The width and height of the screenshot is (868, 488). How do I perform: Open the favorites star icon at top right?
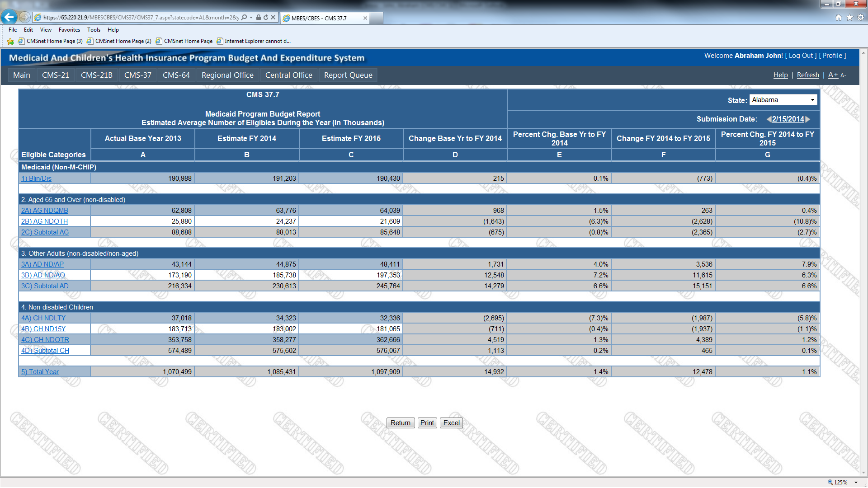coord(849,18)
